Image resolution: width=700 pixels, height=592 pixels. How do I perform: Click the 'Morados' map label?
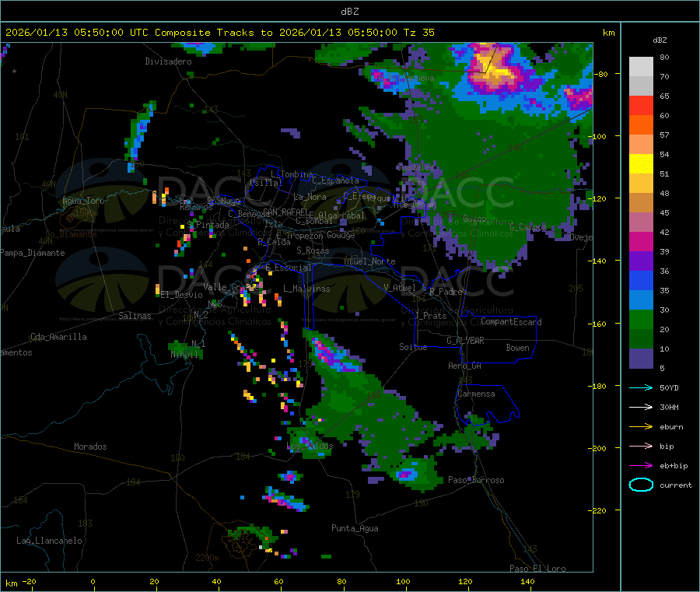click(x=90, y=447)
